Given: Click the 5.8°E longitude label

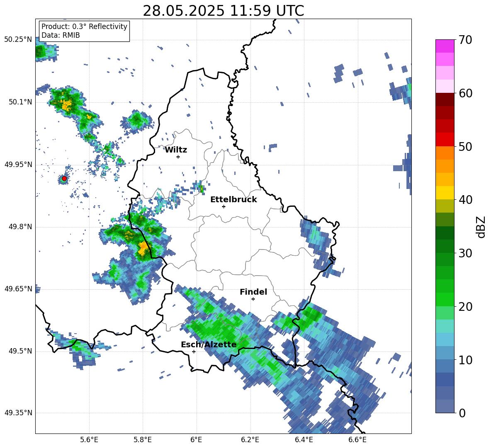Looking at the screenshot, I should click(x=143, y=440).
